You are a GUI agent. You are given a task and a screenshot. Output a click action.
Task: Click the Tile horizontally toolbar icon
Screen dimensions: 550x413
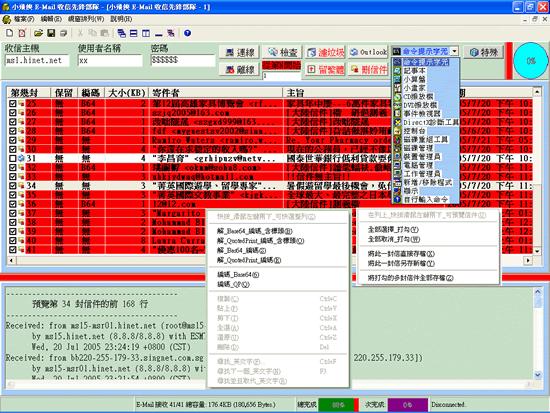click(x=134, y=33)
